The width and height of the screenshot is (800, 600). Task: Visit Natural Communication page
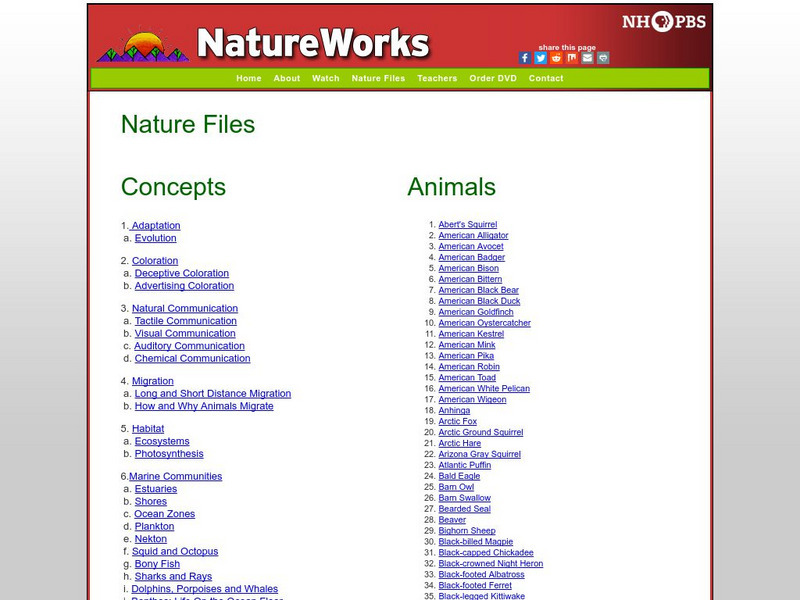[185, 308]
